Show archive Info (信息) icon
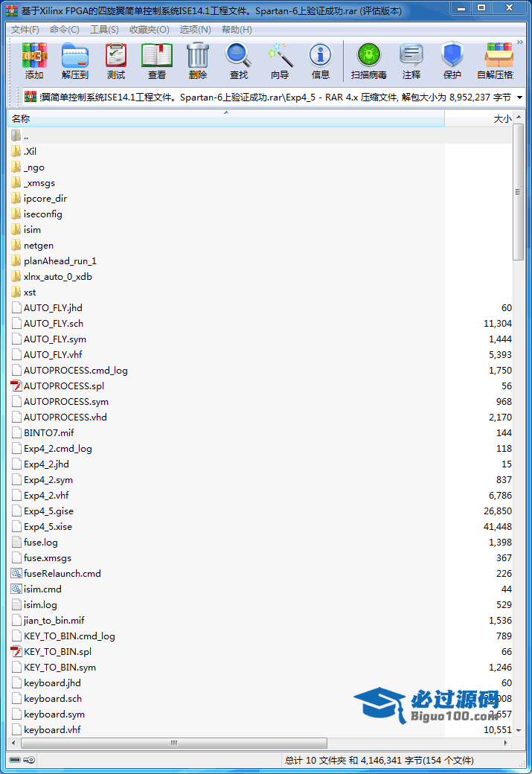532x774 pixels. tap(321, 61)
